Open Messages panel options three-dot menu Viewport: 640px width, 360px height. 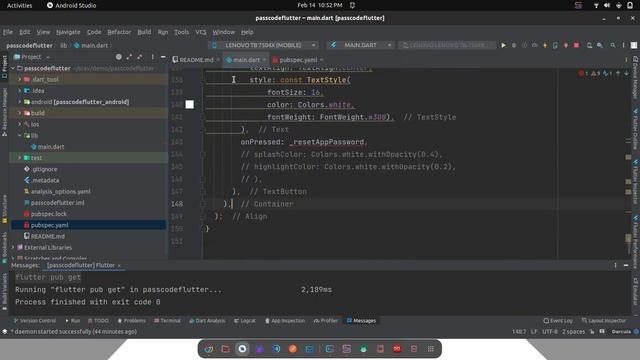point(616,265)
